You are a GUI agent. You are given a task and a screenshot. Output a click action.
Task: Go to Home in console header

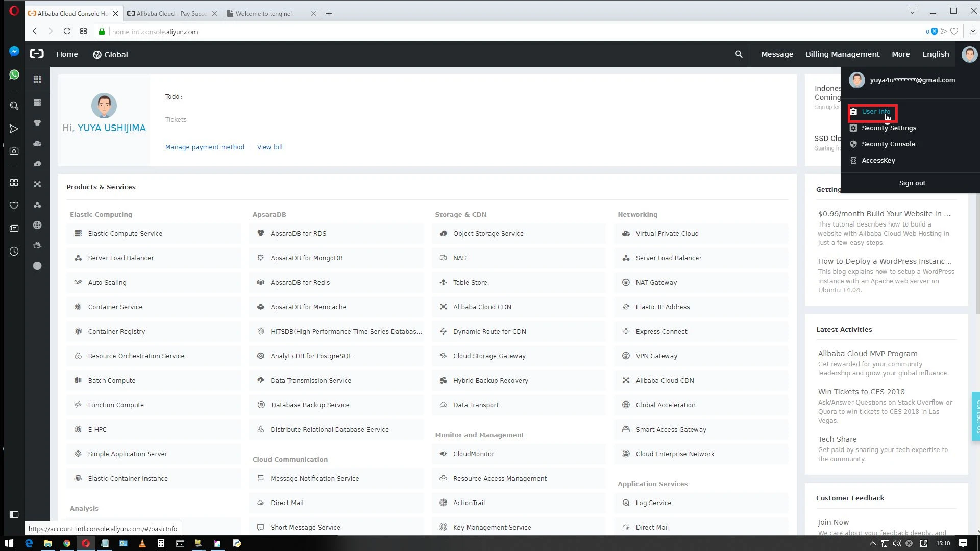coord(67,54)
